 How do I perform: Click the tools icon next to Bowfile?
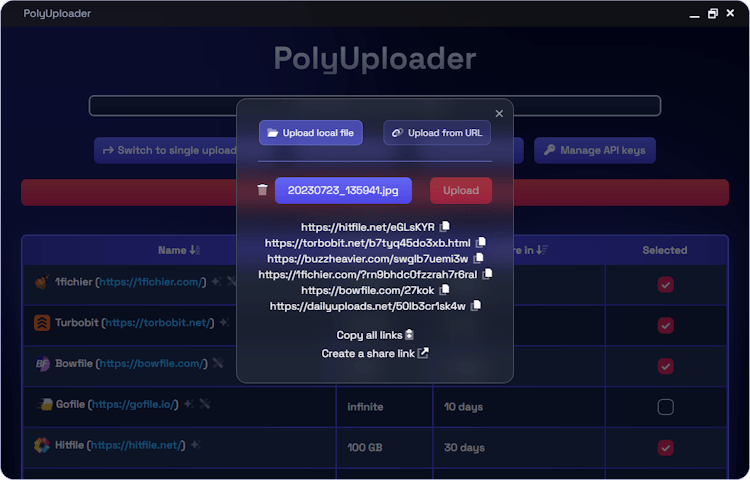[218, 363]
